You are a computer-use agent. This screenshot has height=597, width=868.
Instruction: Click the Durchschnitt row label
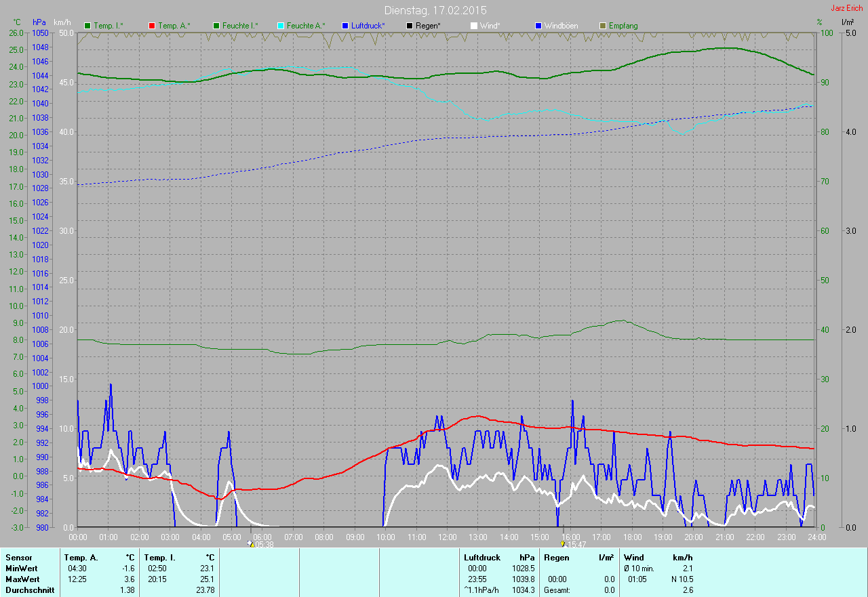[x=26, y=590]
